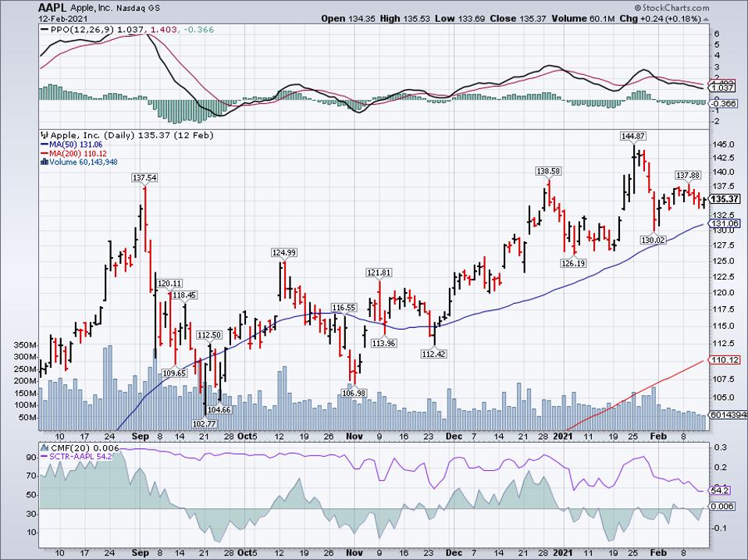748x560 pixels.
Task: Click the 121.81 price label
Action: coord(379,273)
